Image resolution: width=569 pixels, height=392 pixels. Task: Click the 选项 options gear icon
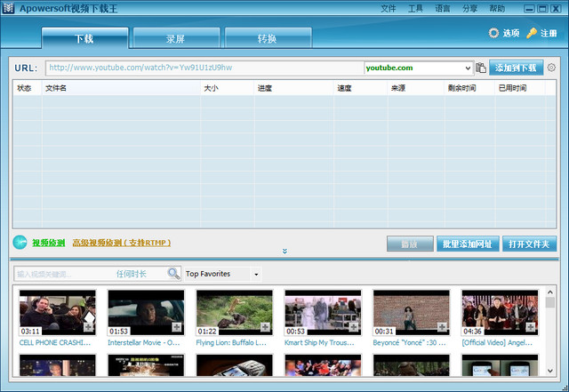[x=493, y=34]
